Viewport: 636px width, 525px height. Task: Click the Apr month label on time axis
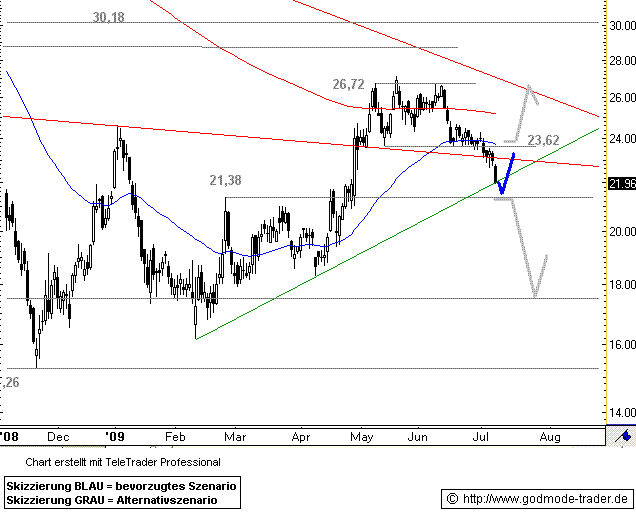301,437
